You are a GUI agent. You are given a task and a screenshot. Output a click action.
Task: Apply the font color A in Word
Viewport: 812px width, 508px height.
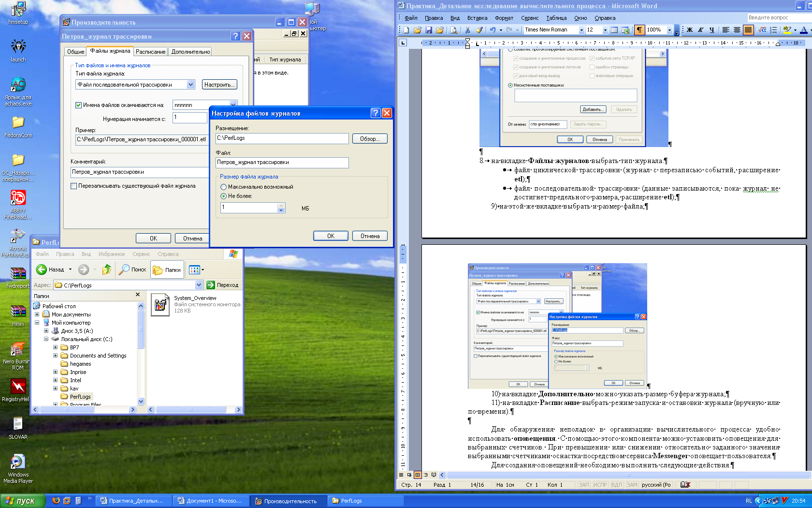[x=804, y=30]
